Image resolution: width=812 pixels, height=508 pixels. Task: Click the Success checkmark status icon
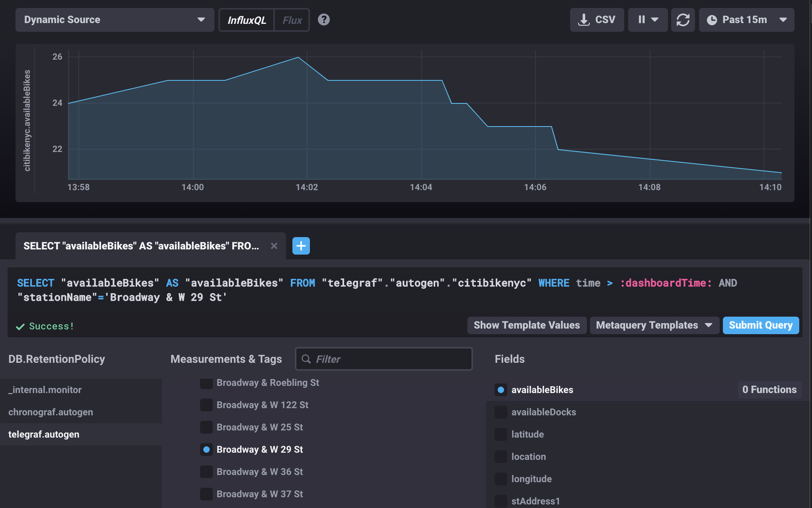coord(20,327)
